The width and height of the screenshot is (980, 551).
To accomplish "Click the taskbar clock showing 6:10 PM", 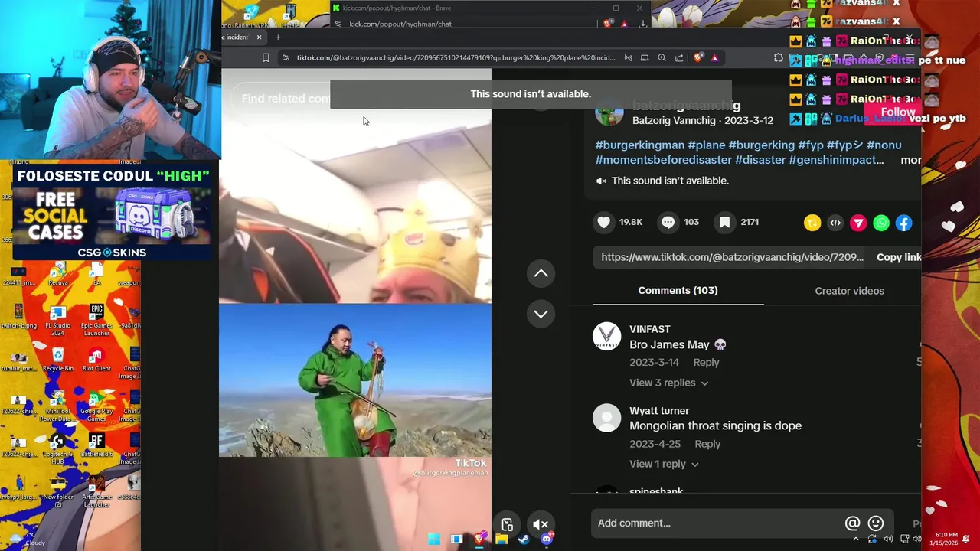I will pyautogui.click(x=943, y=540).
